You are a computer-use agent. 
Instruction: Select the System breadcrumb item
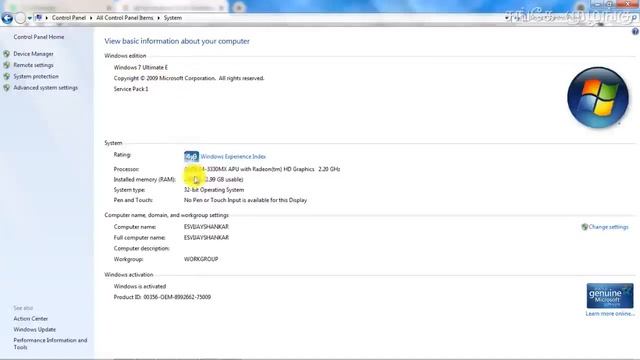[x=173, y=18]
